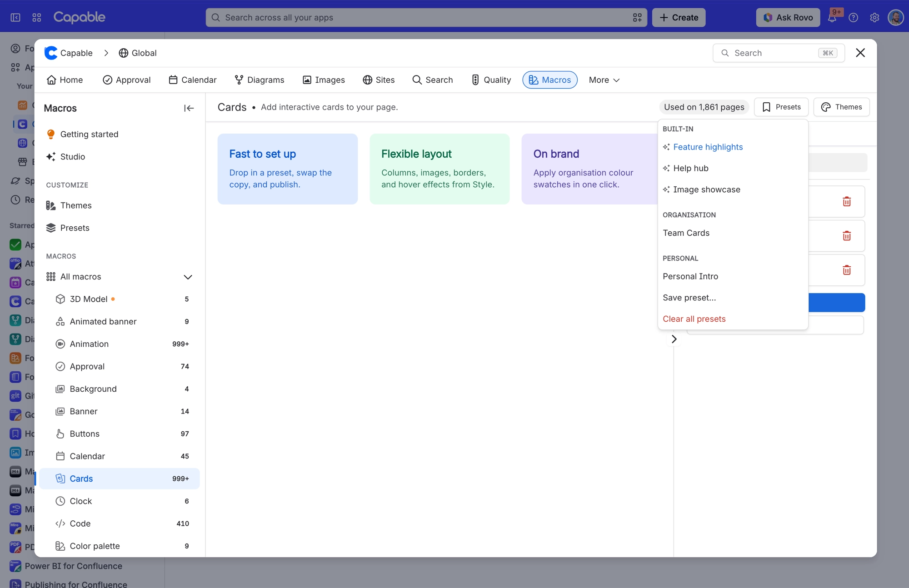The height and width of the screenshot is (588, 909).
Task: Click Save preset... option
Action: click(x=733, y=298)
